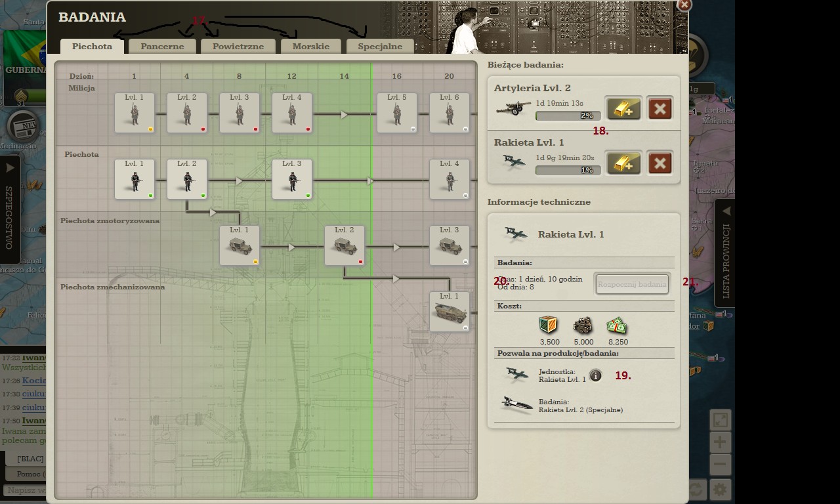The height and width of the screenshot is (504, 840).
Task: Select Piechota zmotoryzowana Lvl. 1 tile
Action: (x=240, y=245)
